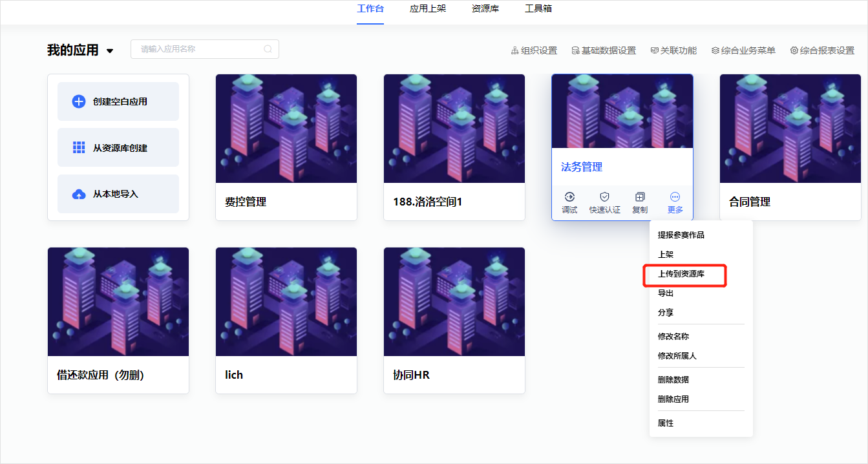868x464 pixels.
Task: Click the plus icon for 创建空白应用
Action: (79, 101)
